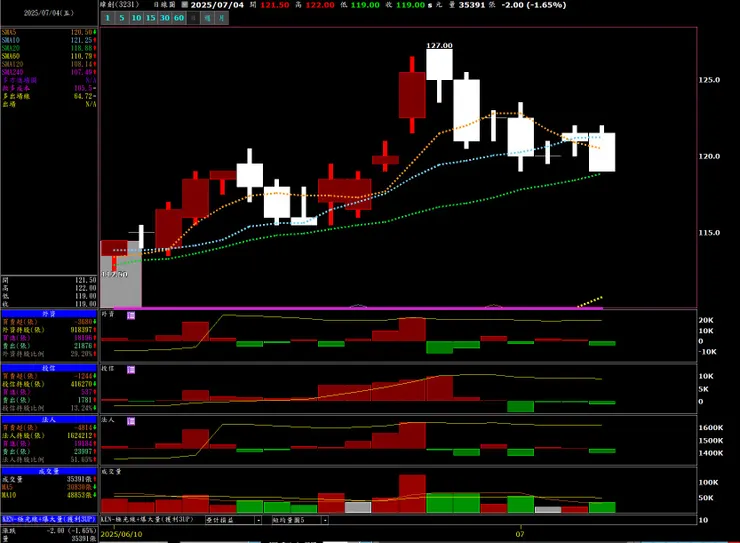Select the 30-minute timeframe button
The width and height of the screenshot is (740, 543).
(x=165, y=18)
